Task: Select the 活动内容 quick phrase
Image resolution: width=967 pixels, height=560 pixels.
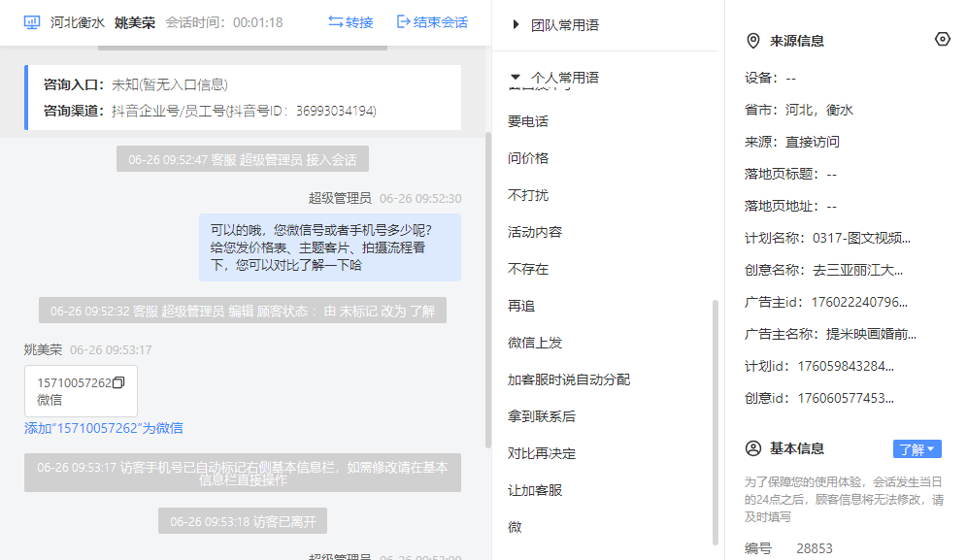Action: pyautogui.click(x=535, y=233)
